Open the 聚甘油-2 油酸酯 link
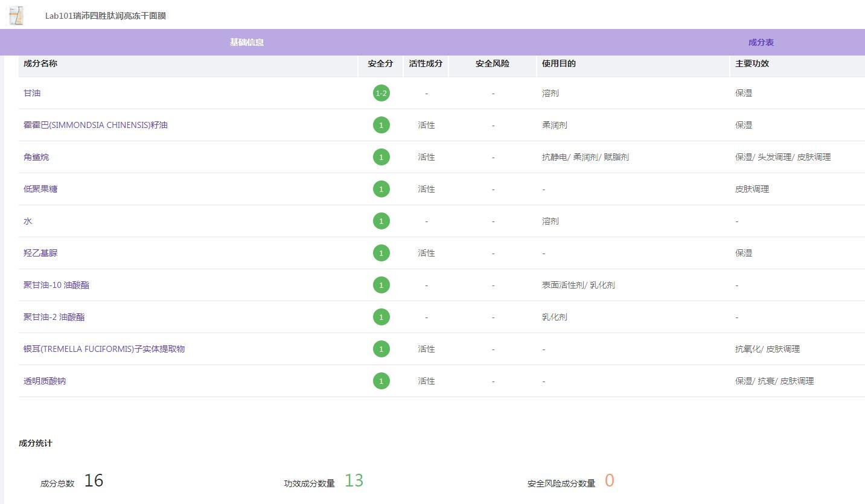 (x=54, y=317)
